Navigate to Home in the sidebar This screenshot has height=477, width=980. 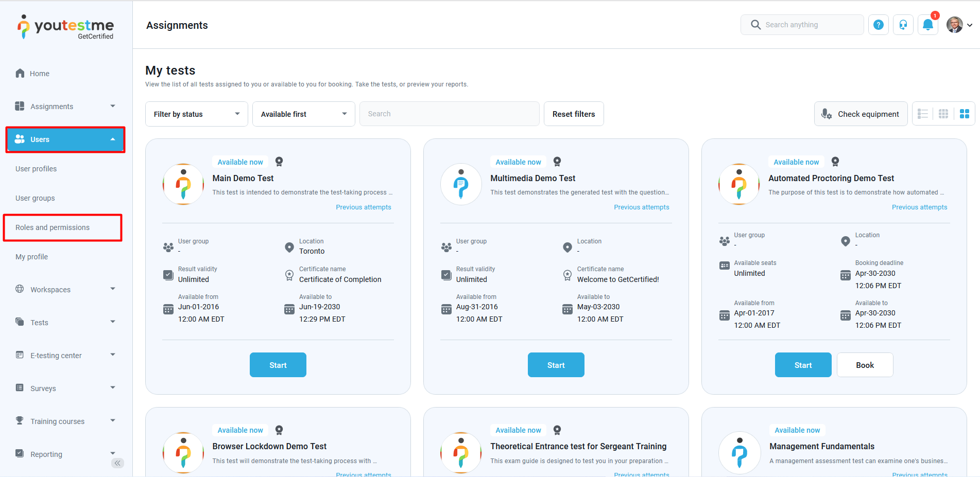(x=39, y=74)
